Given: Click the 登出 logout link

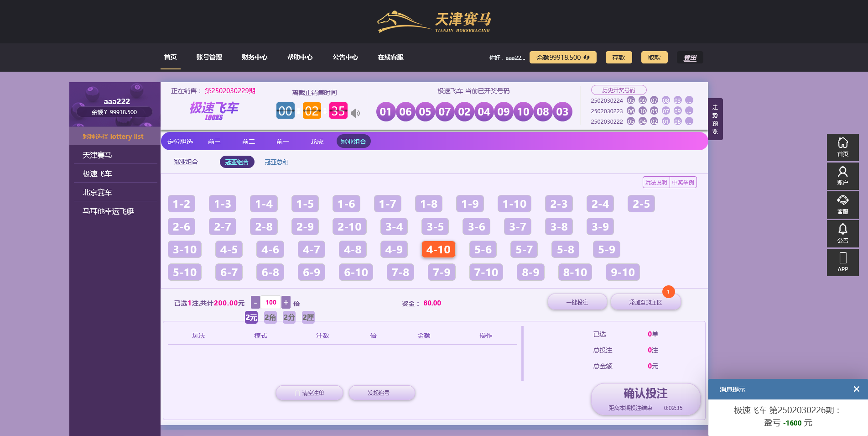Looking at the screenshot, I should pos(690,57).
